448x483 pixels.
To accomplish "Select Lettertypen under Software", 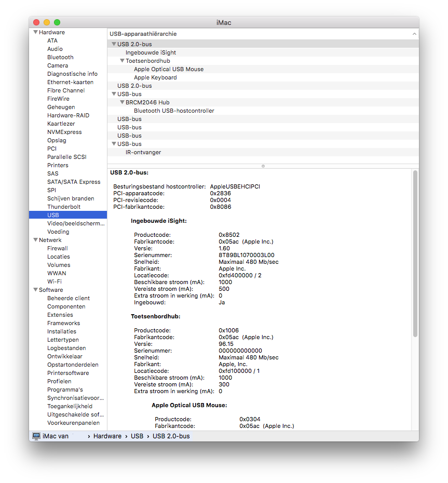I will [x=63, y=340].
